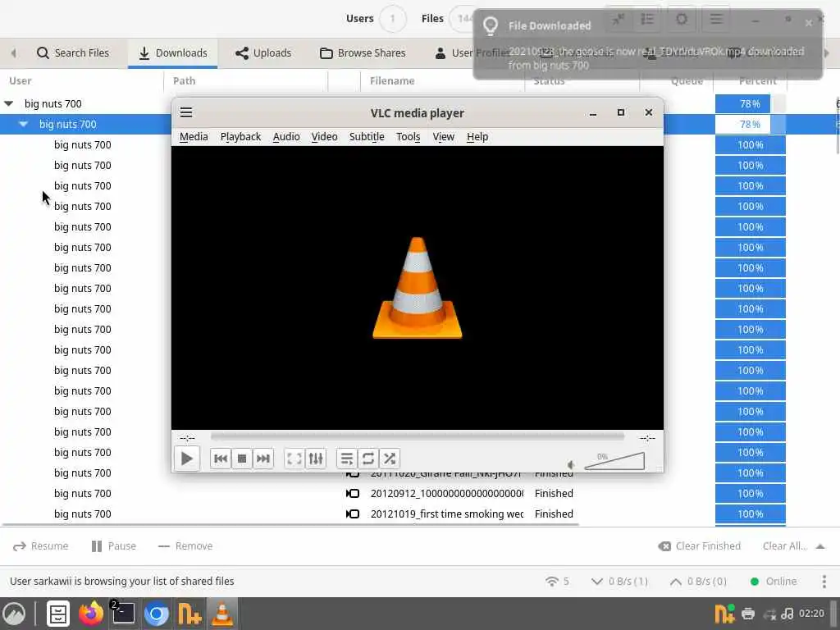840x630 pixels.
Task: Click Clear All button
Action: tap(784, 546)
